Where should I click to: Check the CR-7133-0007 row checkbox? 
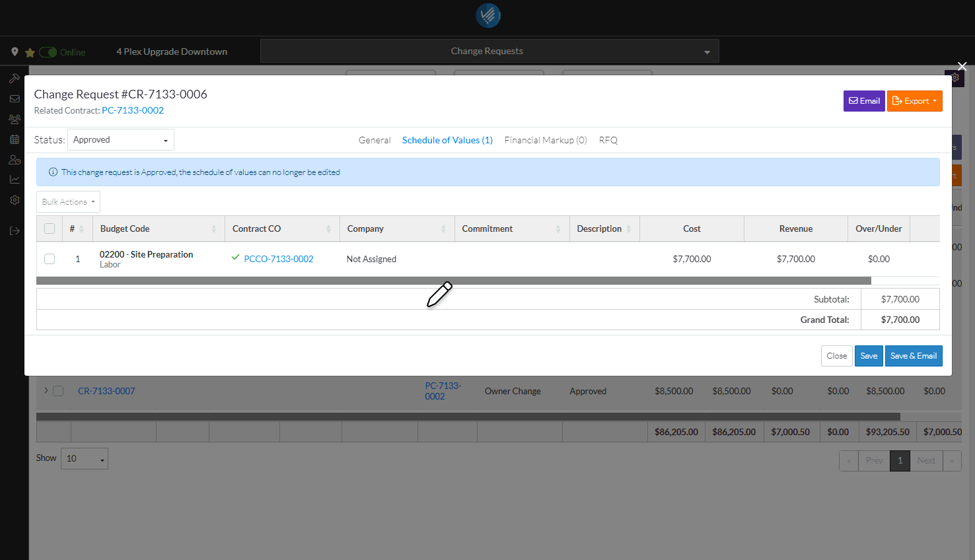click(58, 391)
